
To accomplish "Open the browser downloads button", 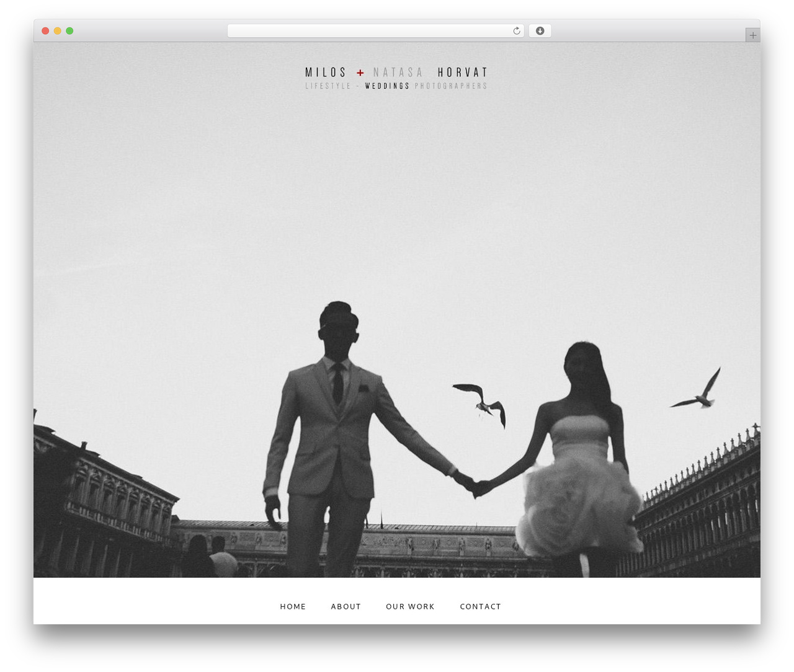I will tap(540, 31).
